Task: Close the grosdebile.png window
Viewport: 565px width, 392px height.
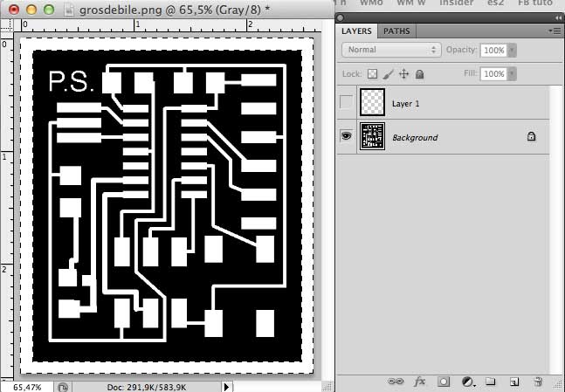Action: 14,10
